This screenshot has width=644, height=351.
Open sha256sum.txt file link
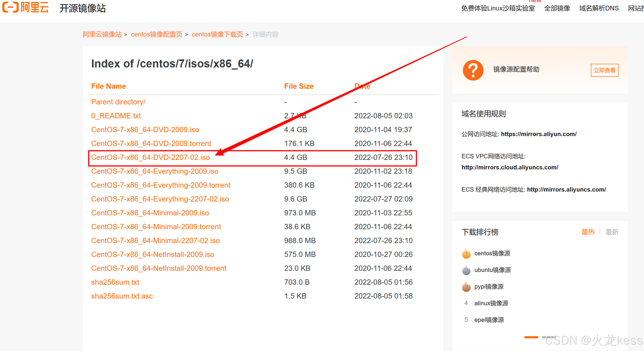tap(115, 282)
